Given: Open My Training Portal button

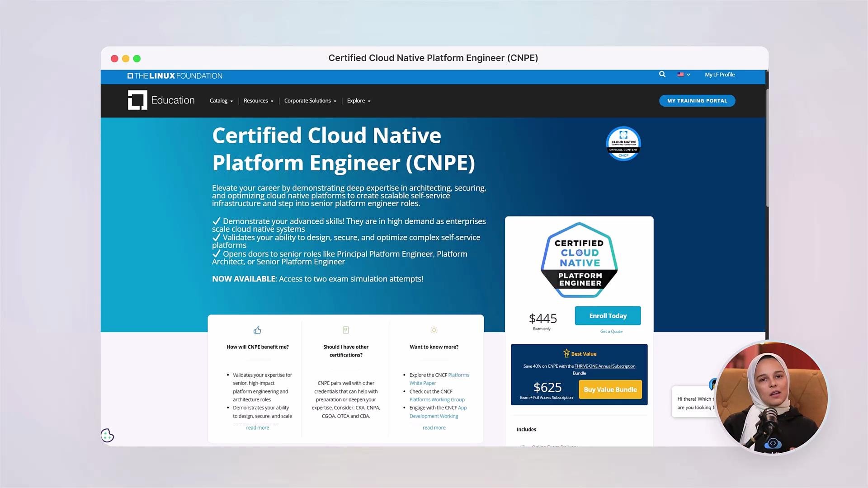Looking at the screenshot, I should (x=697, y=101).
